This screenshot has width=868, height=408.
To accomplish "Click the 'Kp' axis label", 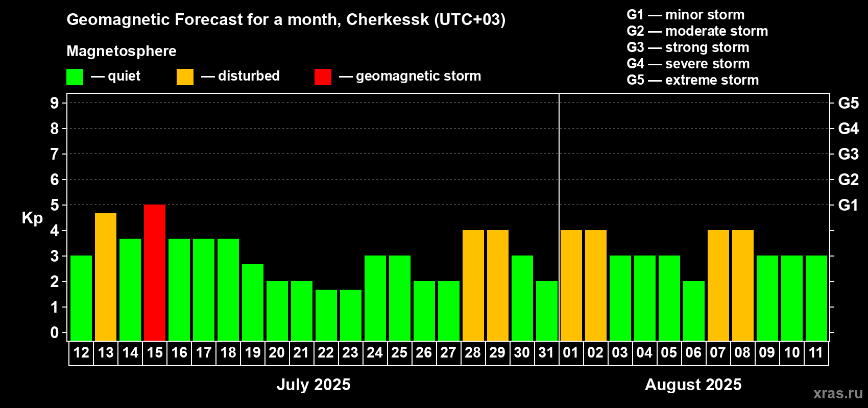I will [x=32, y=218].
